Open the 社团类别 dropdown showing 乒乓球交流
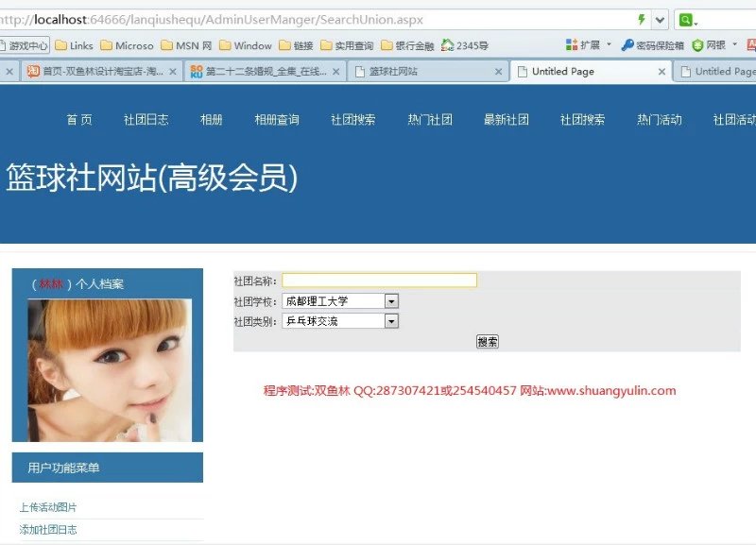Image resolution: width=756 pixels, height=545 pixels. (340, 321)
